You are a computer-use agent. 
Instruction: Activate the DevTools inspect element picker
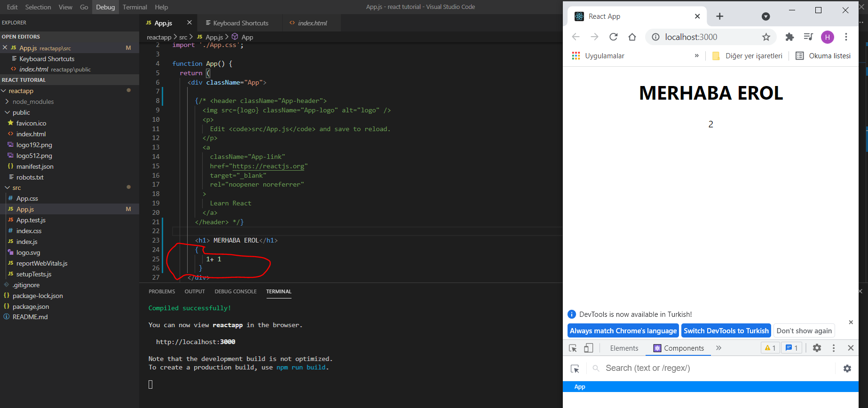coord(573,348)
